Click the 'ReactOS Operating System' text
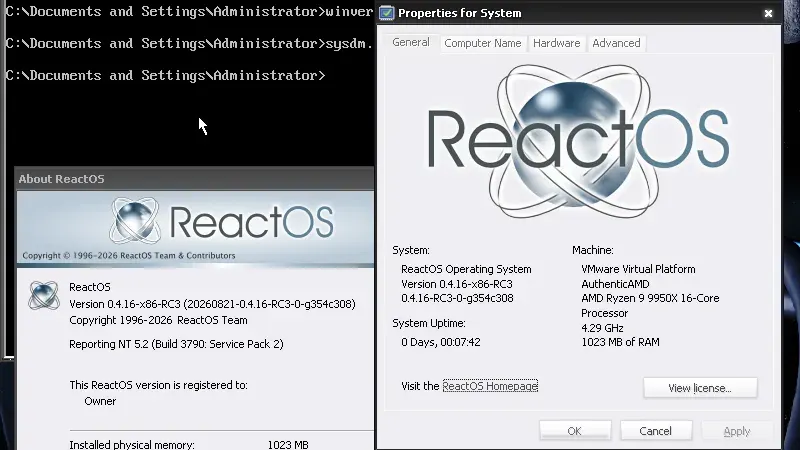This screenshot has height=450, width=800. click(x=466, y=269)
